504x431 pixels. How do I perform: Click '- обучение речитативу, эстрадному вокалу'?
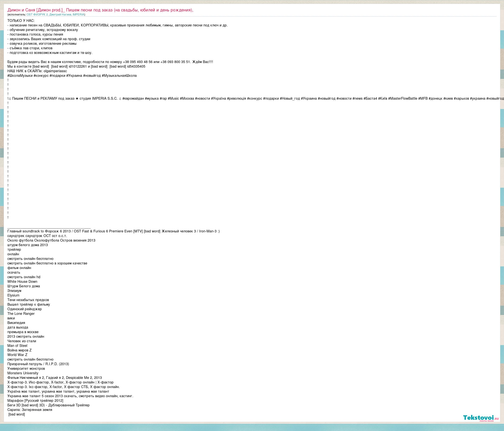tap(43, 30)
